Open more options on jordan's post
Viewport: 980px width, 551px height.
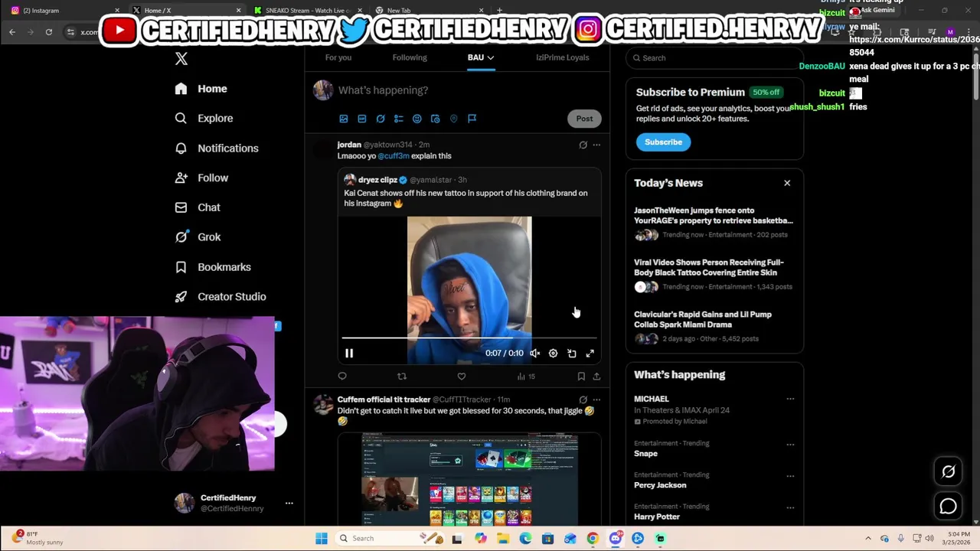[x=596, y=145]
